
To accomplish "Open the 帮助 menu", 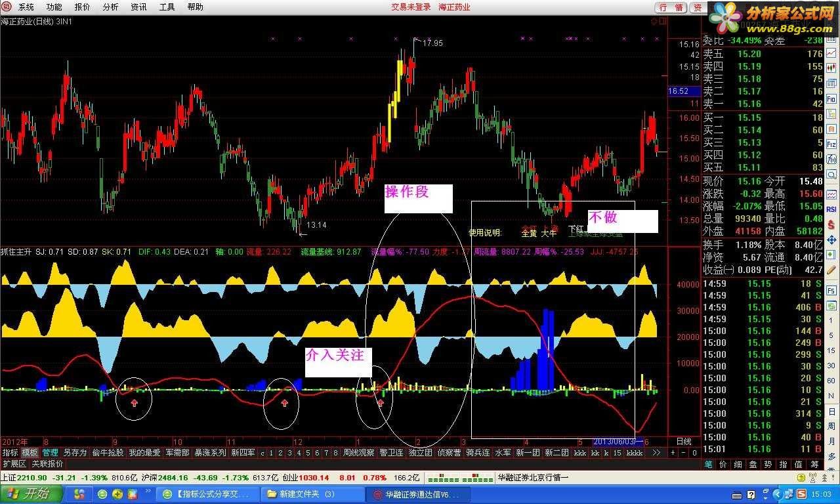I will click(195, 7).
